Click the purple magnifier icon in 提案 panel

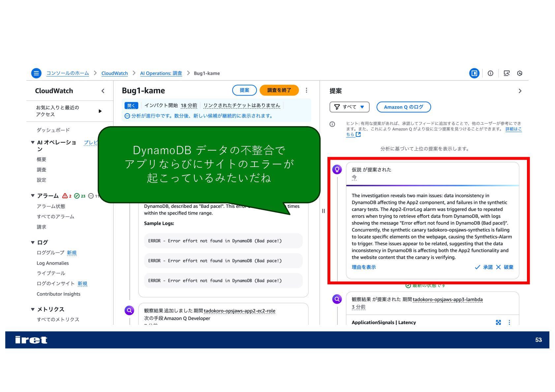point(337,299)
